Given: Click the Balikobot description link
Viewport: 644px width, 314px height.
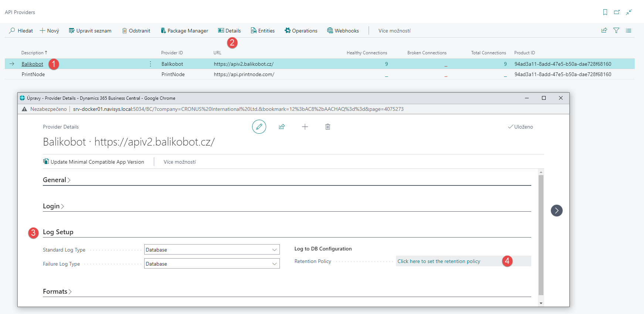Looking at the screenshot, I should pos(32,64).
